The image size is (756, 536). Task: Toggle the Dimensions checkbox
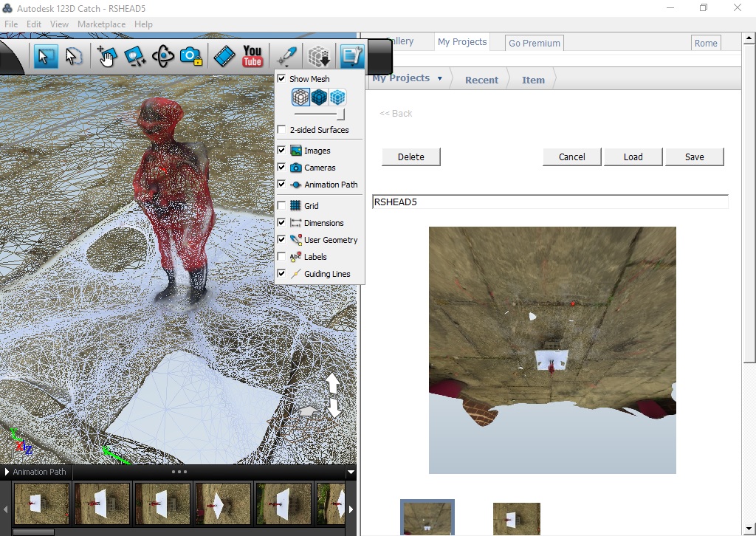281,223
